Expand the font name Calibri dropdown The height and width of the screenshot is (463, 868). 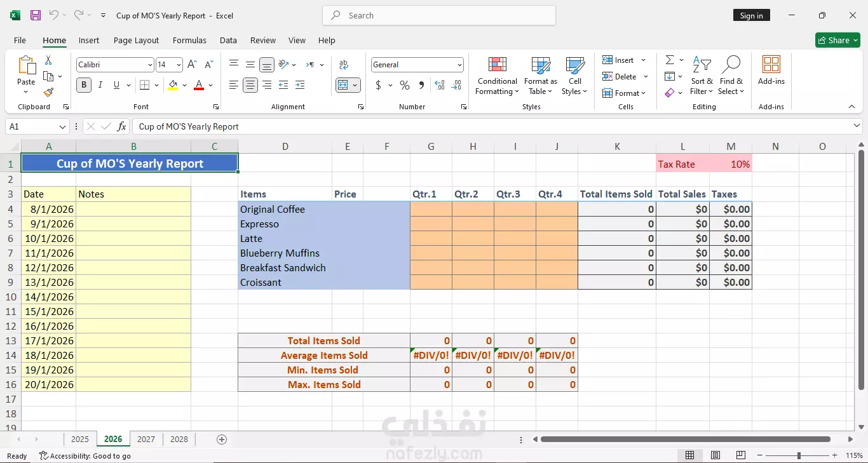tap(150, 65)
